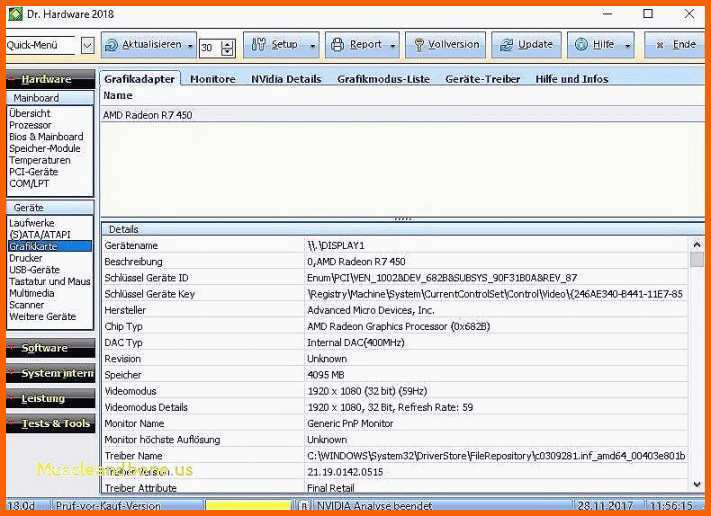Click the Details panel header
Image resolution: width=711 pixels, height=516 pixels.
402,229
